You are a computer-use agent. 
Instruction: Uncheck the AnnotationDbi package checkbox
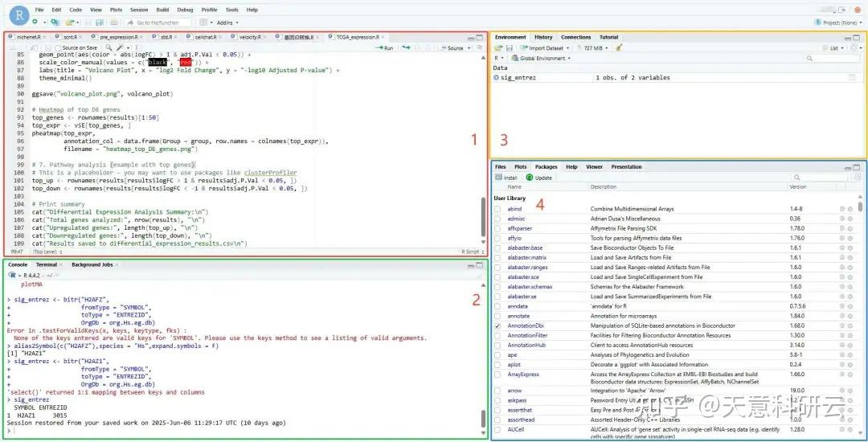pos(497,325)
